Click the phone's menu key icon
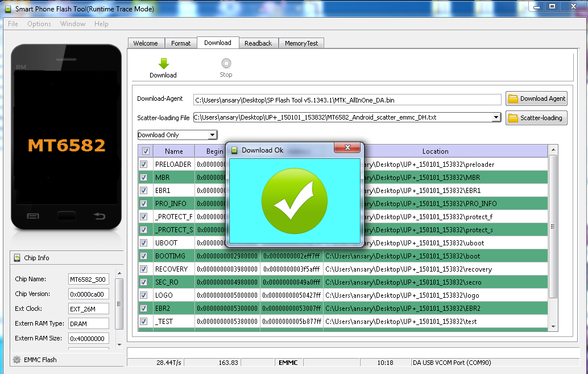588x374 pixels. (x=33, y=216)
